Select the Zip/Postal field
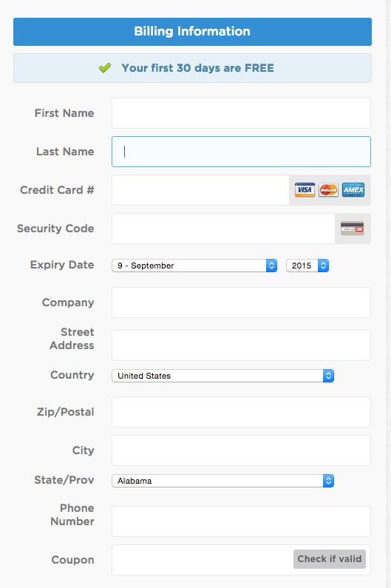 (x=241, y=412)
